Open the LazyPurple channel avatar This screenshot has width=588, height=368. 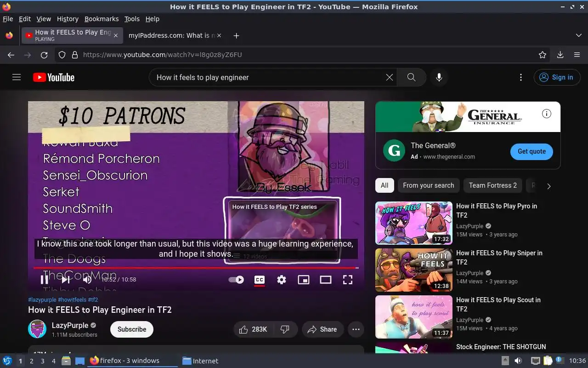(37, 329)
